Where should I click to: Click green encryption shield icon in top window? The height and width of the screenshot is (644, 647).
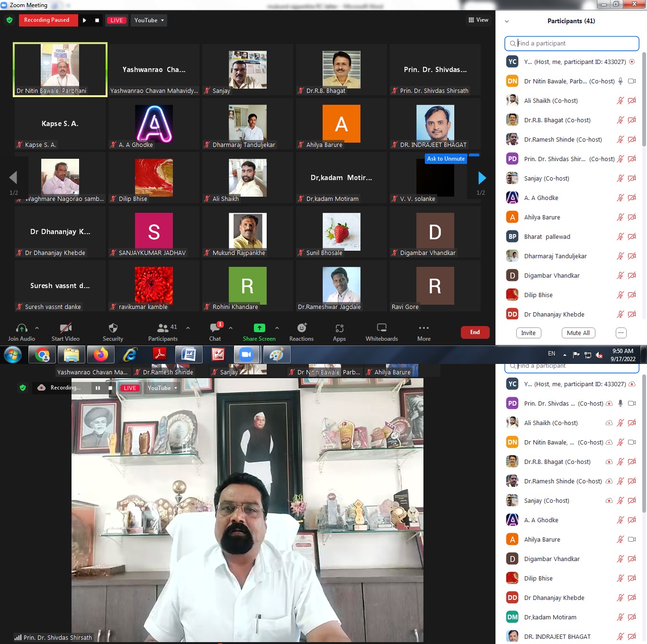pyautogui.click(x=9, y=20)
